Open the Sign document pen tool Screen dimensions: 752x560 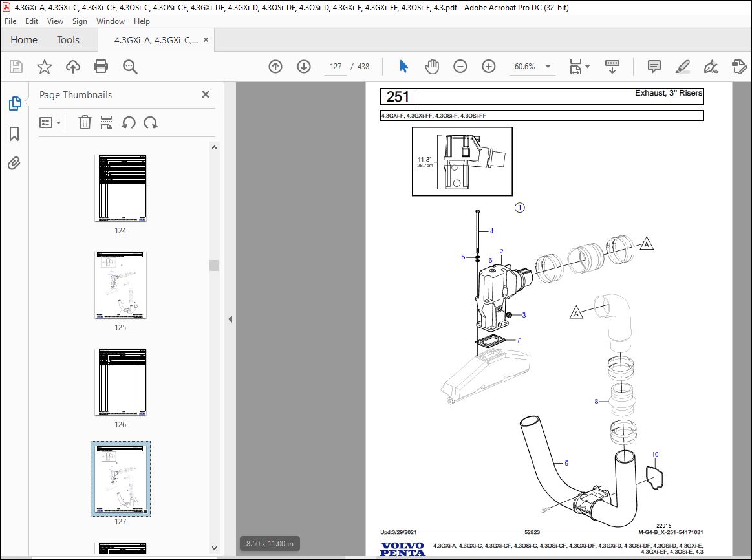pos(711,67)
